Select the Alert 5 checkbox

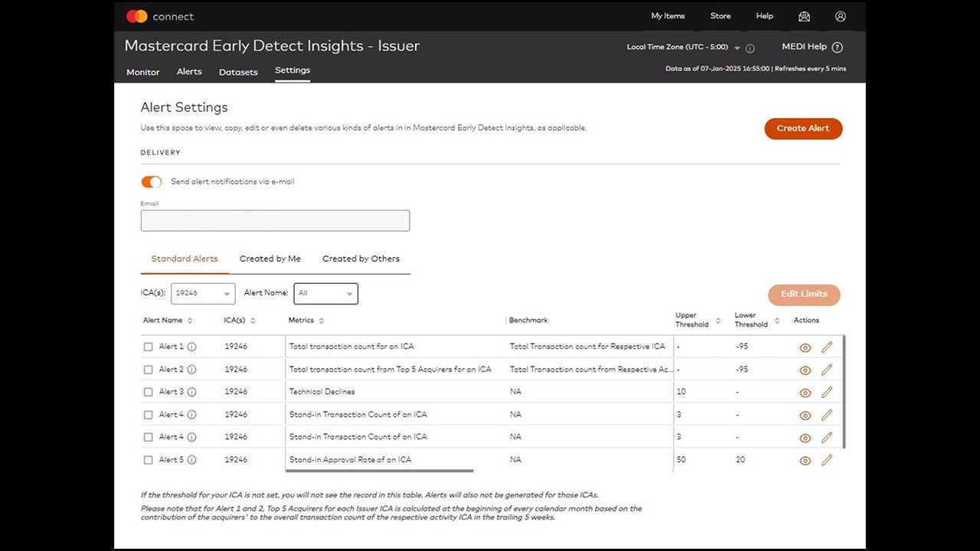tap(149, 461)
